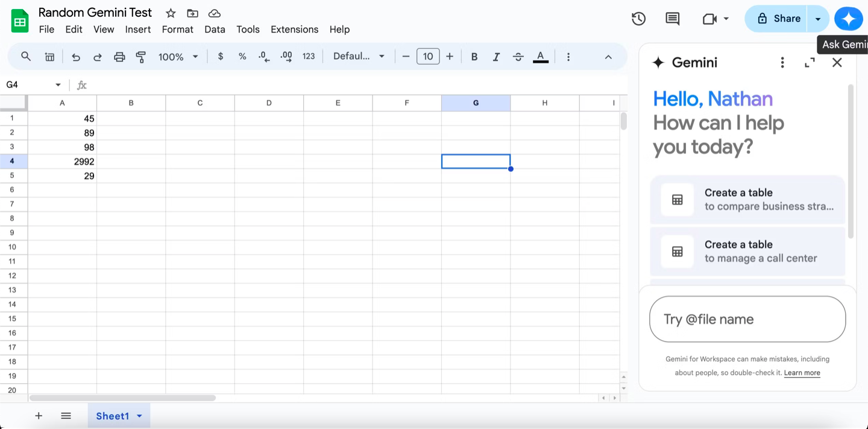Click the Learn more link

click(x=802, y=373)
